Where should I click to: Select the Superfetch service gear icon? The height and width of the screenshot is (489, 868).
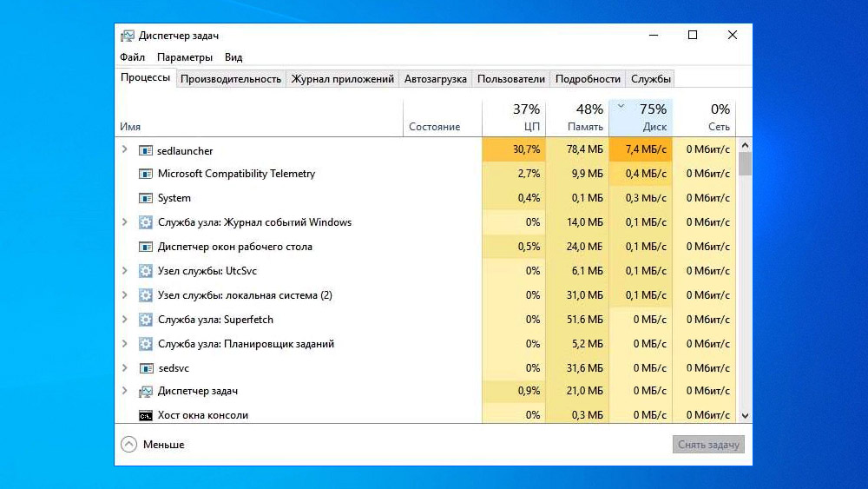146,320
